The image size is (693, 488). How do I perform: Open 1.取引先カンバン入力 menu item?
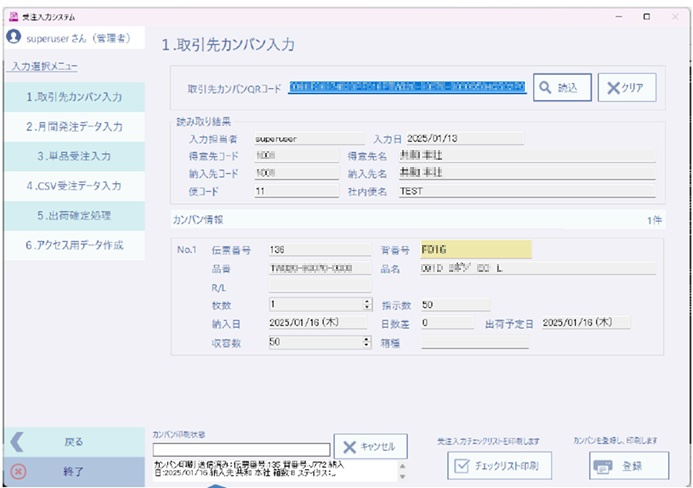pyautogui.click(x=74, y=97)
